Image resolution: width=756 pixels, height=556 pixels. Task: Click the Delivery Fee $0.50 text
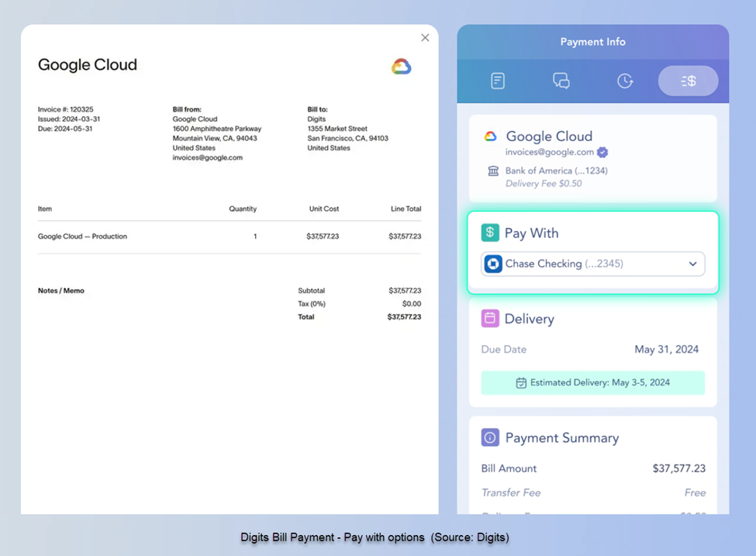coord(544,184)
